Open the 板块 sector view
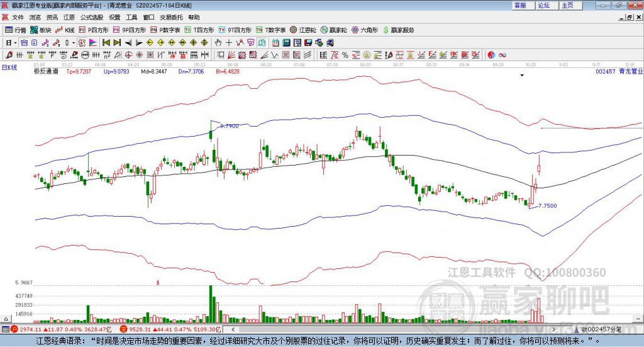 pyautogui.click(x=40, y=30)
